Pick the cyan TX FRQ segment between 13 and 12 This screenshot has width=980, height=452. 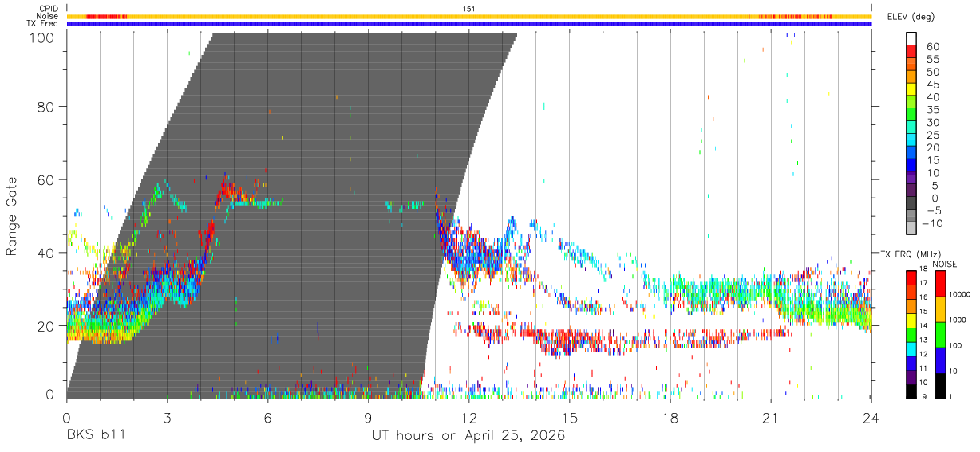[911, 348]
